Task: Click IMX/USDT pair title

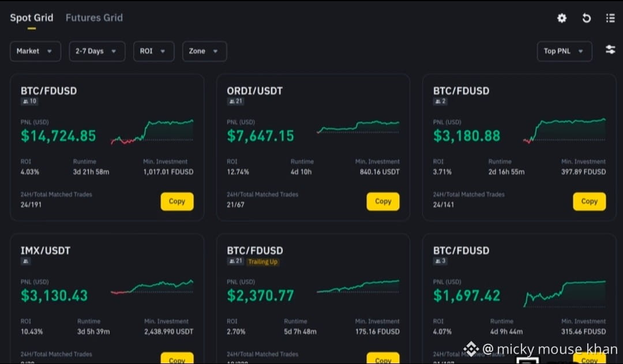Action: pyautogui.click(x=46, y=251)
